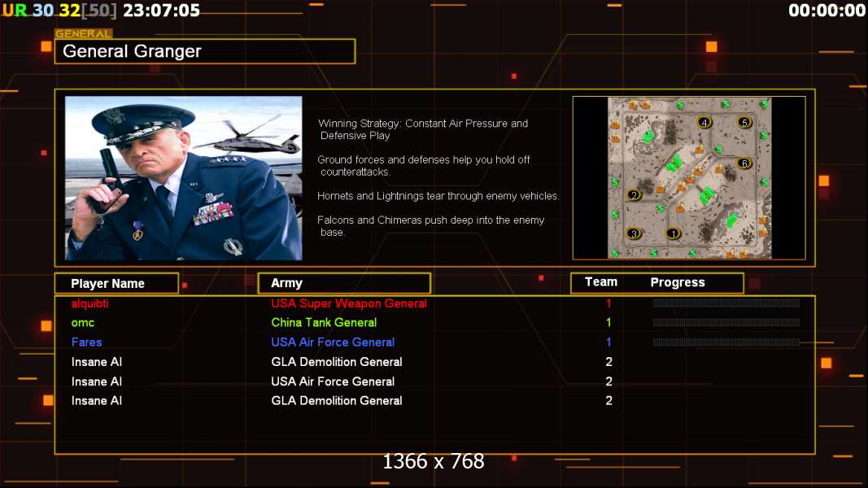The image size is (868, 488).
Task: Click omc's loading progress bar
Action: pyautogui.click(x=726, y=322)
